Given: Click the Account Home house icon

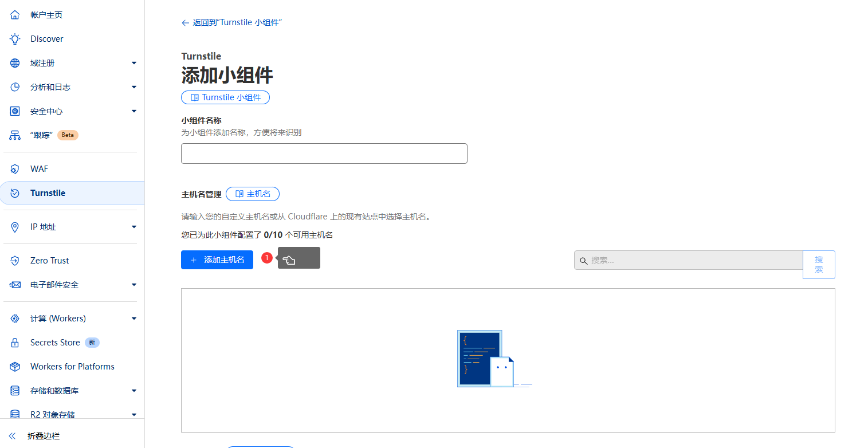Looking at the screenshot, I should tap(15, 15).
